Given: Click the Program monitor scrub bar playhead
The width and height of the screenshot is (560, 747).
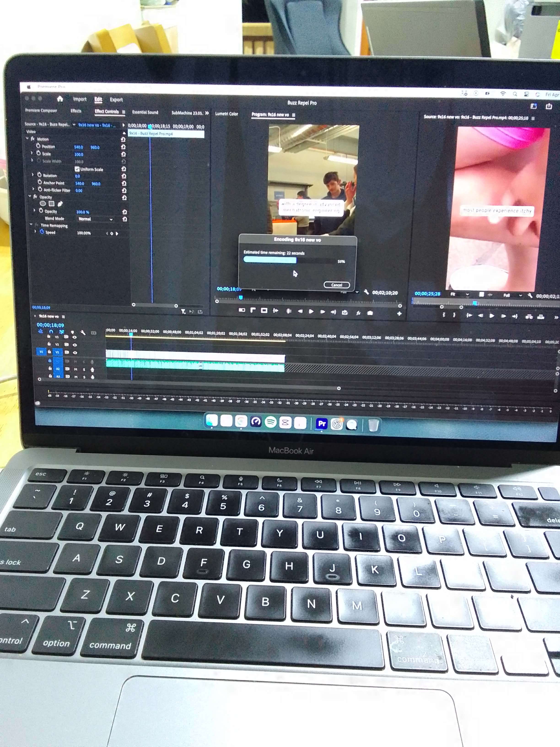Looking at the screenshot, I should 241,298.
